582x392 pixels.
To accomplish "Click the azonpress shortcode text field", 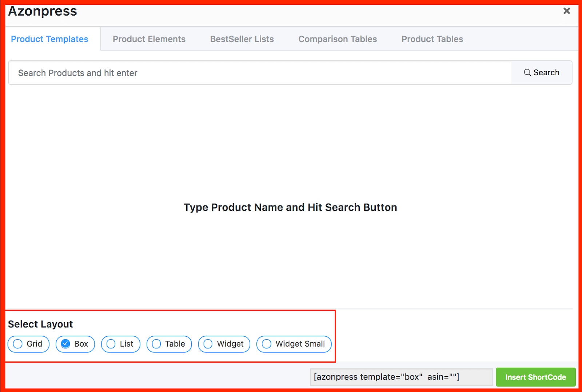I will (401, 377).
